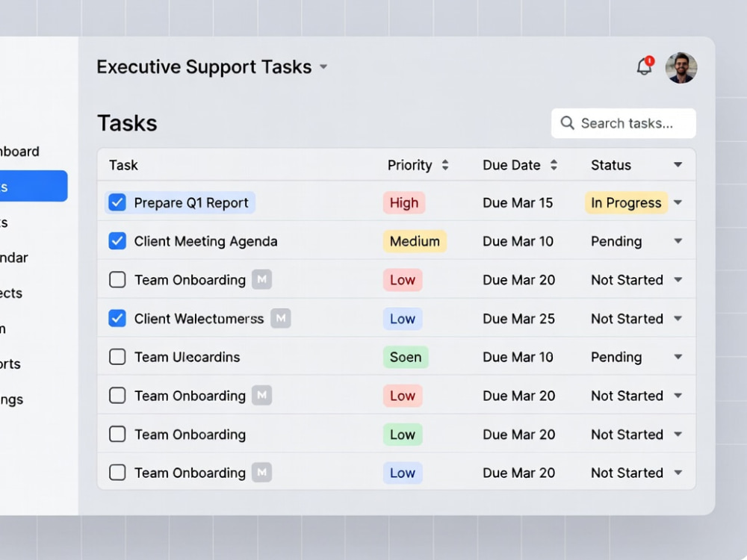Uncheck the Client Meeting Agenda checkbox
Screen dimensions: 747x560
117,241
